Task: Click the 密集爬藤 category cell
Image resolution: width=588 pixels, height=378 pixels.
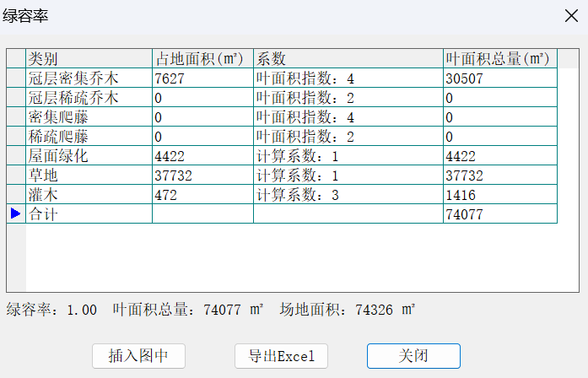Action: (89, 117)
